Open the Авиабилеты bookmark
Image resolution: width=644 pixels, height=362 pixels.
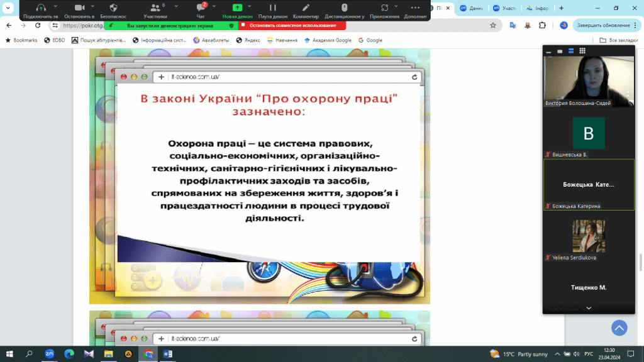[x=210, y=40]
